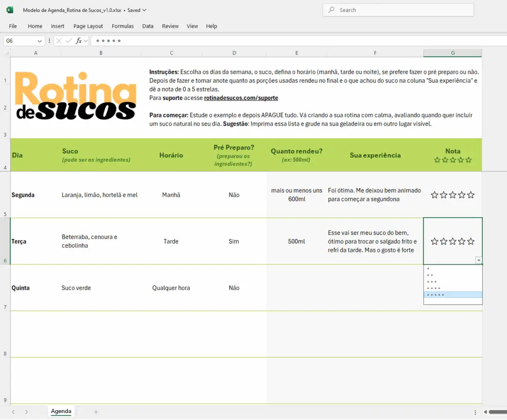507x420 pixels.
Task: Choose the four-star option in list
Action: (453, 288)
